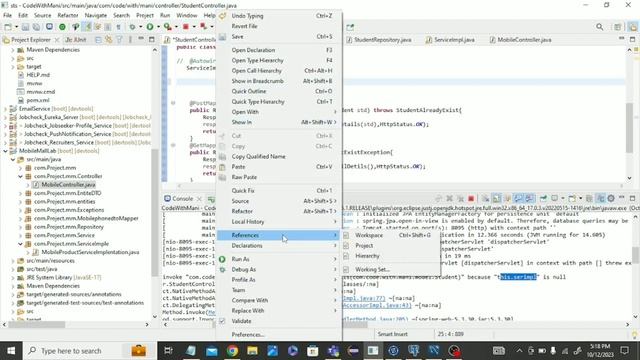Viewport: 640px width, 360px height.
Task: Open the New file dropdown arrow
Action: [x=16, y=27]
